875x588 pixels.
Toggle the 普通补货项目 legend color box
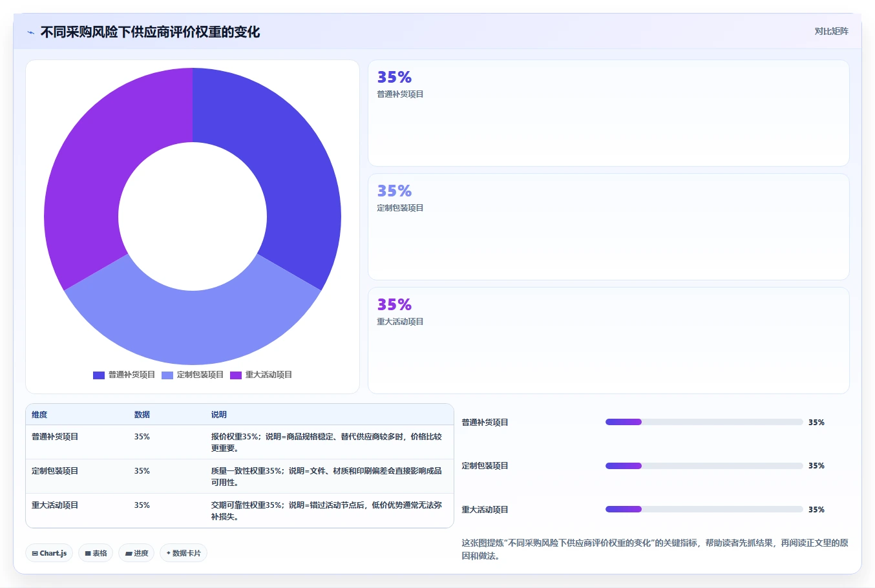99,375
